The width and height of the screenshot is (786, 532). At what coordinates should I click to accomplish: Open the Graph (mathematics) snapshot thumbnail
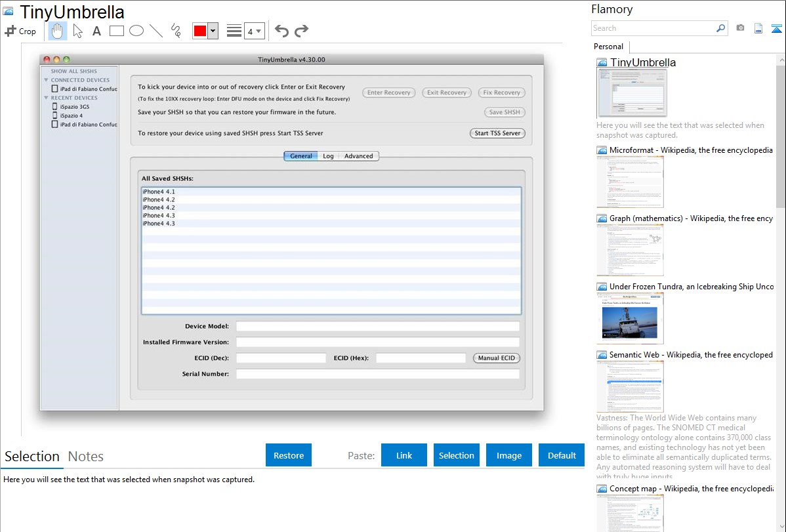tap(630, 250)
